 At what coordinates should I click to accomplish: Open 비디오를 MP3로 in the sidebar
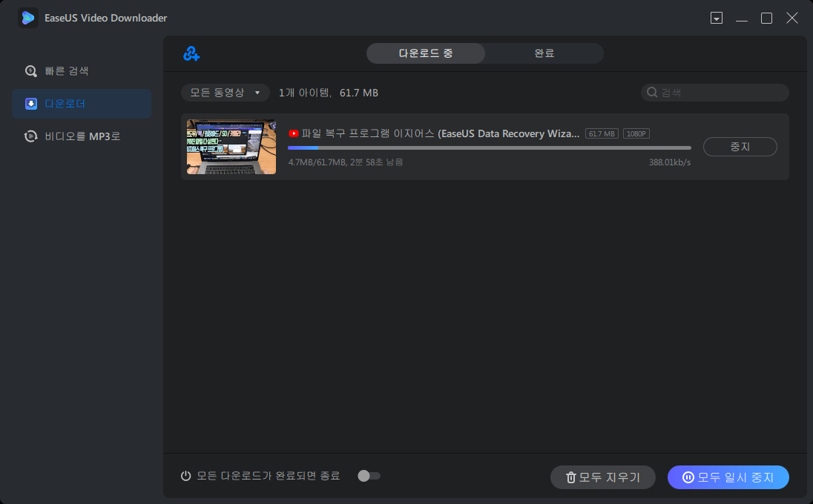(x=82, y=136)
